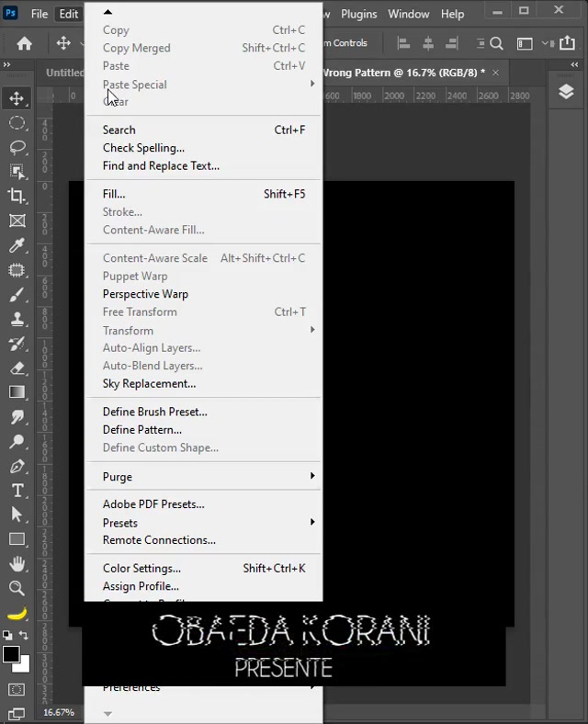Toggle Quick Mask mode
Screen dimensions: 588x724
[17, 689]
